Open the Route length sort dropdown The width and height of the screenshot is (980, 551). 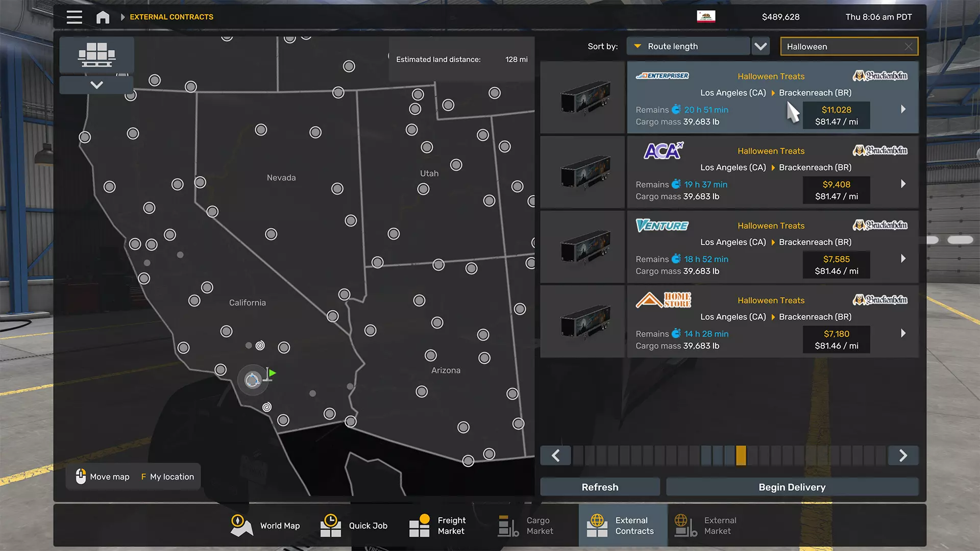pos(688,46)
